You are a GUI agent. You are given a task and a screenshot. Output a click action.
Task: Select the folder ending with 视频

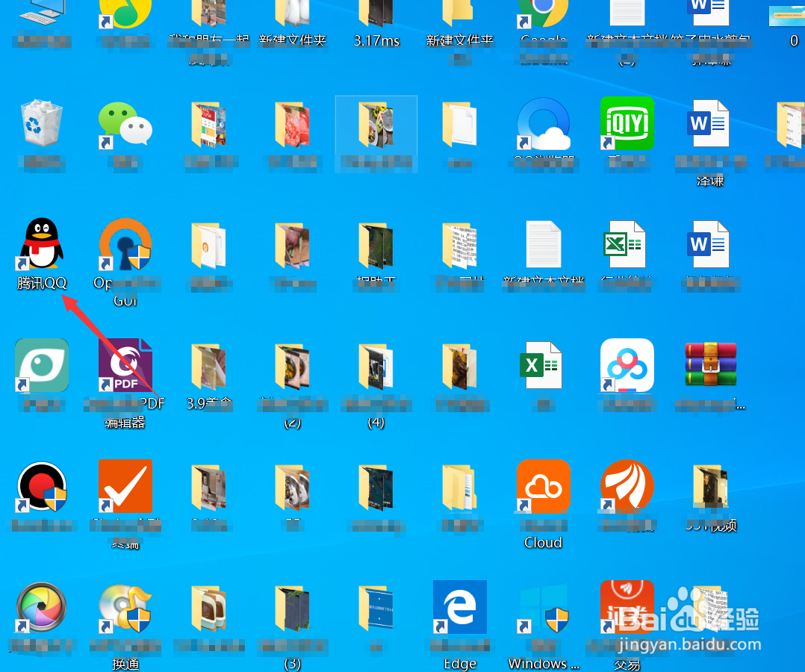(711, 487)
